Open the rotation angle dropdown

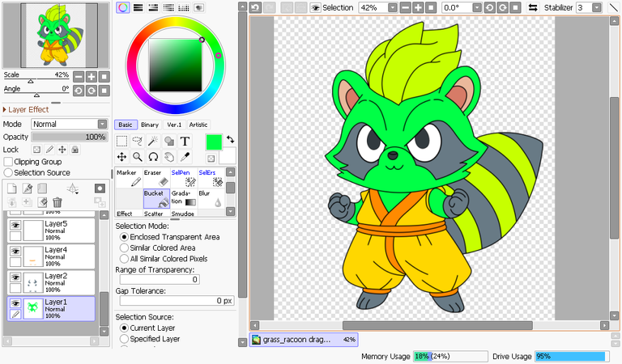click(477, 7)
